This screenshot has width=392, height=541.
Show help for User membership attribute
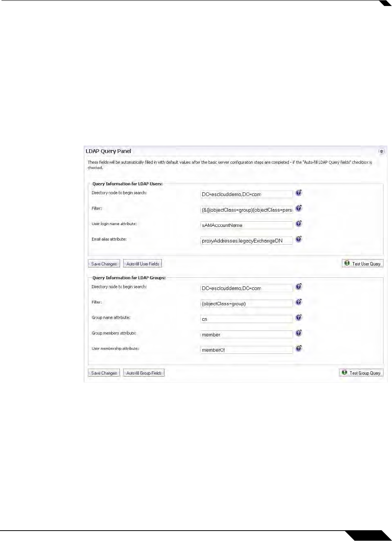[x=298, y=349]
